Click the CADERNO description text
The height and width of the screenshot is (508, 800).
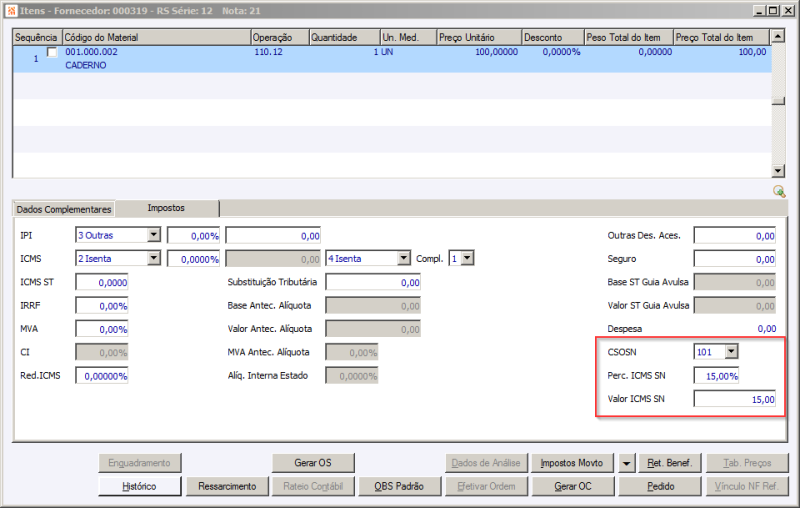[86, 65]
